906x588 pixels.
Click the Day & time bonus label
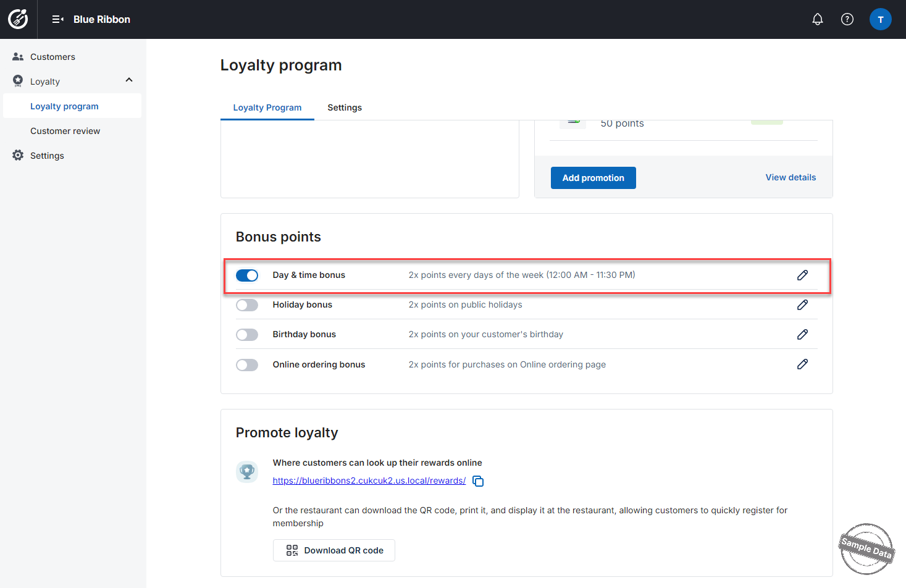click(x=309, y=275)
